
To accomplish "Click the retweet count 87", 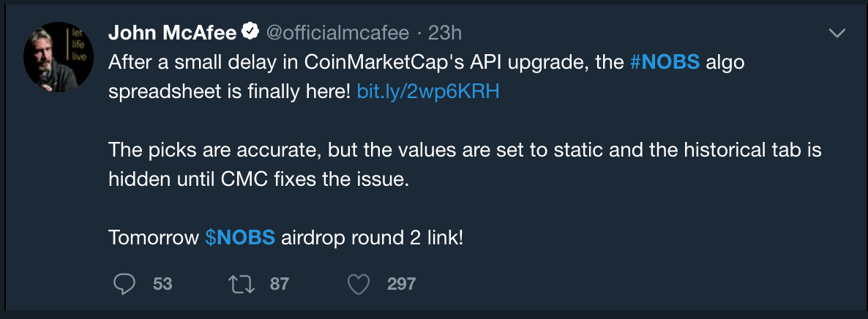I will tap(280, 284).
